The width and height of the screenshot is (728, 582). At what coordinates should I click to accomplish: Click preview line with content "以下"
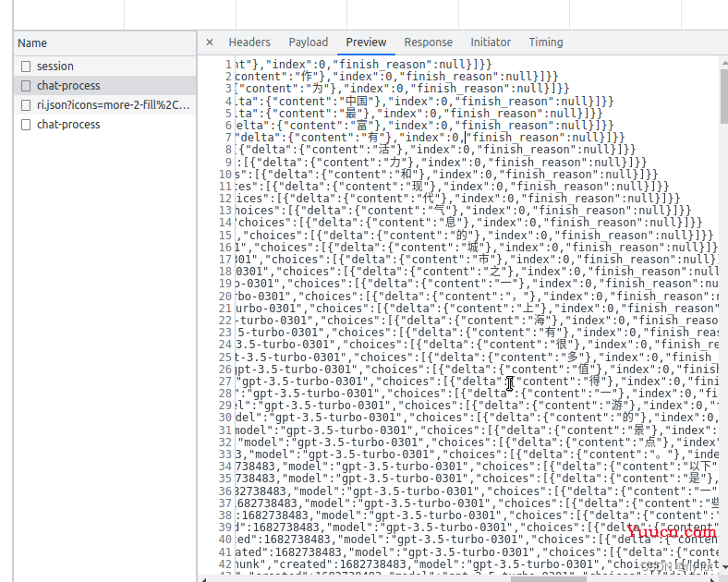[477, 467]
